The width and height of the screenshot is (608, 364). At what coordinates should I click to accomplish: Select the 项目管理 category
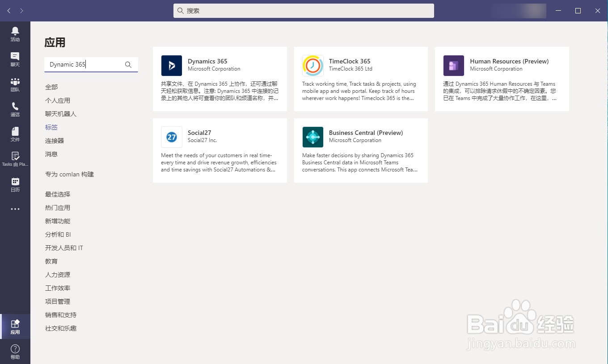click(58, 301)
